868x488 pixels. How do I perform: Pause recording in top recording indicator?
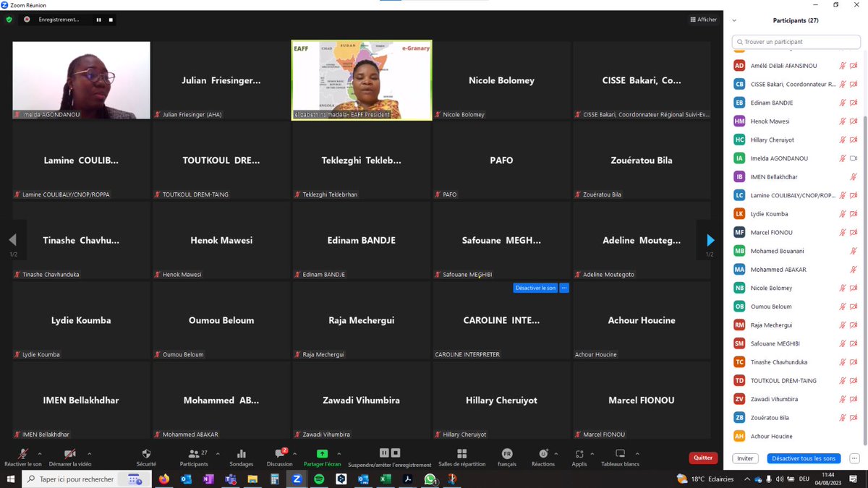99,20
